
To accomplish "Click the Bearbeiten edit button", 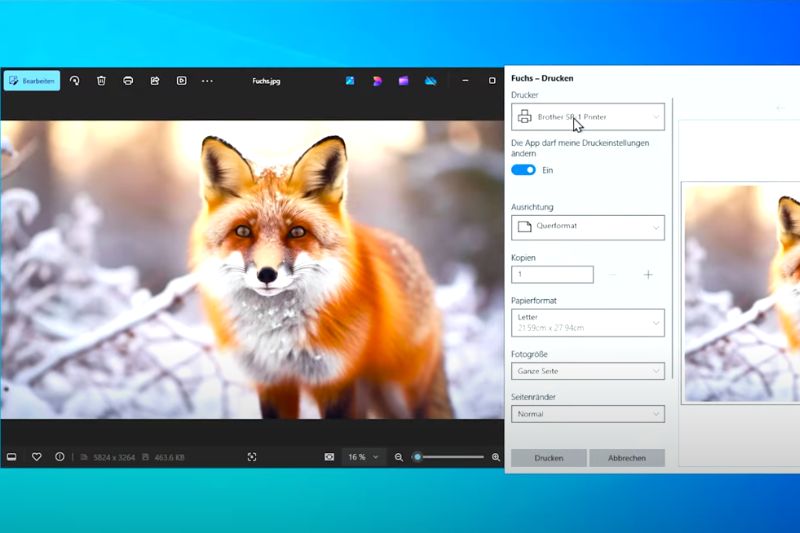I will click(32, 81).
